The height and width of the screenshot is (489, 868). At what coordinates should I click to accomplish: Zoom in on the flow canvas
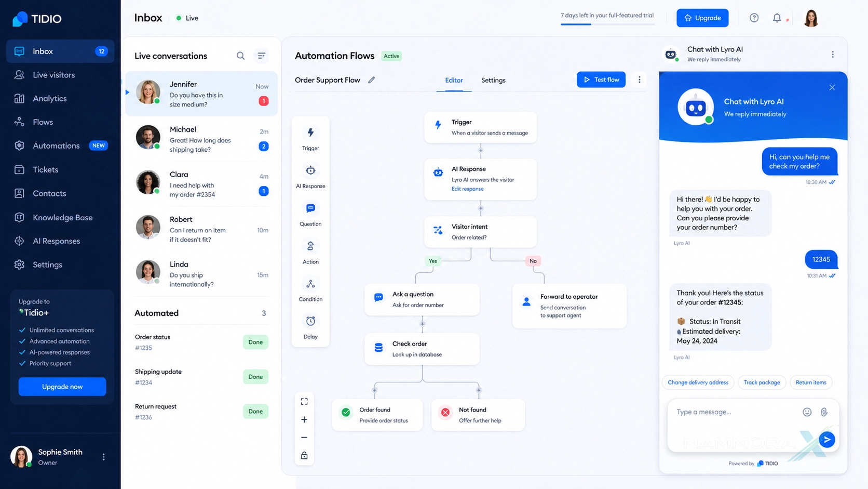tap(304, 419)
